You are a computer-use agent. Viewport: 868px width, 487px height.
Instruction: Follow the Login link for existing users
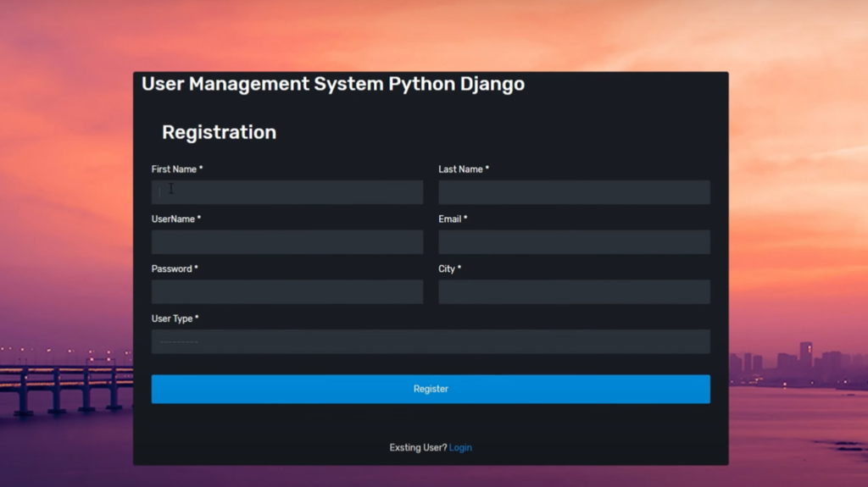pos(460,448)
